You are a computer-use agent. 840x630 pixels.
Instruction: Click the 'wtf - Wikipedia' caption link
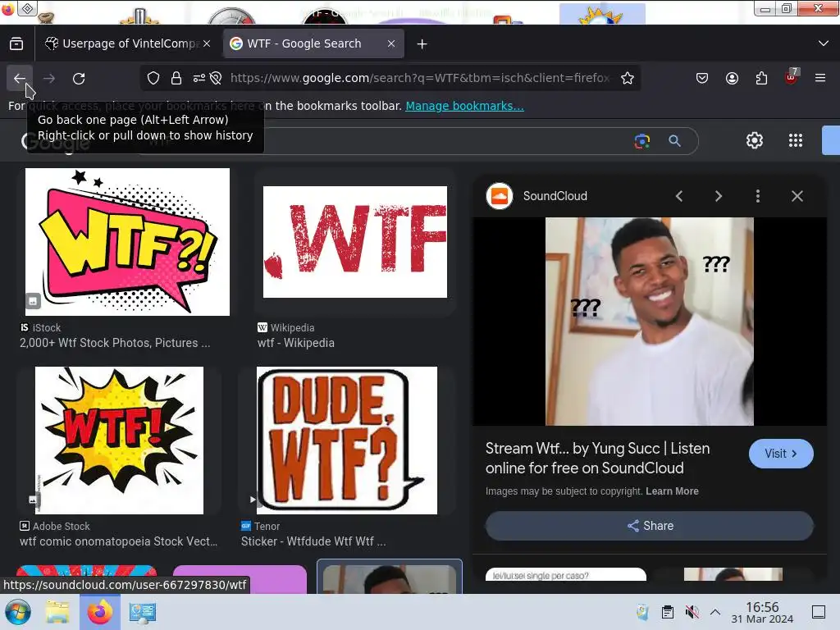tap(295, 343)
